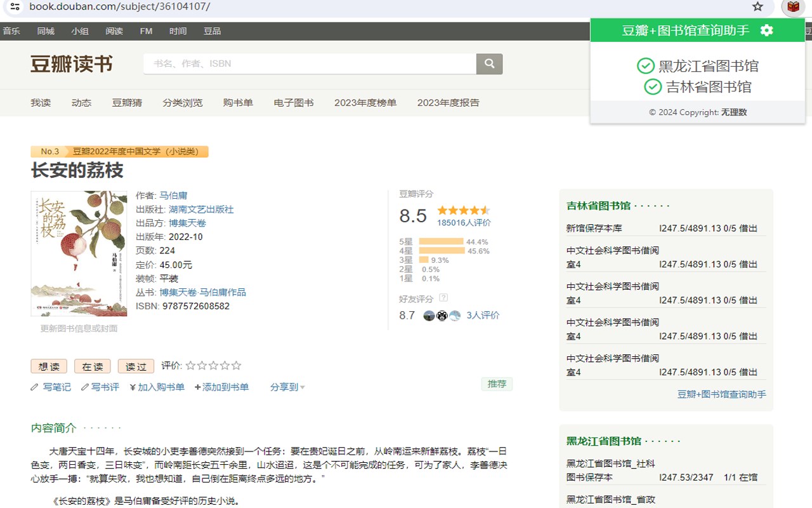The width and height of the screenshot is (812, 508).
Task: Expand the 分享到 dropdown
Action: [x=287, y=387]
